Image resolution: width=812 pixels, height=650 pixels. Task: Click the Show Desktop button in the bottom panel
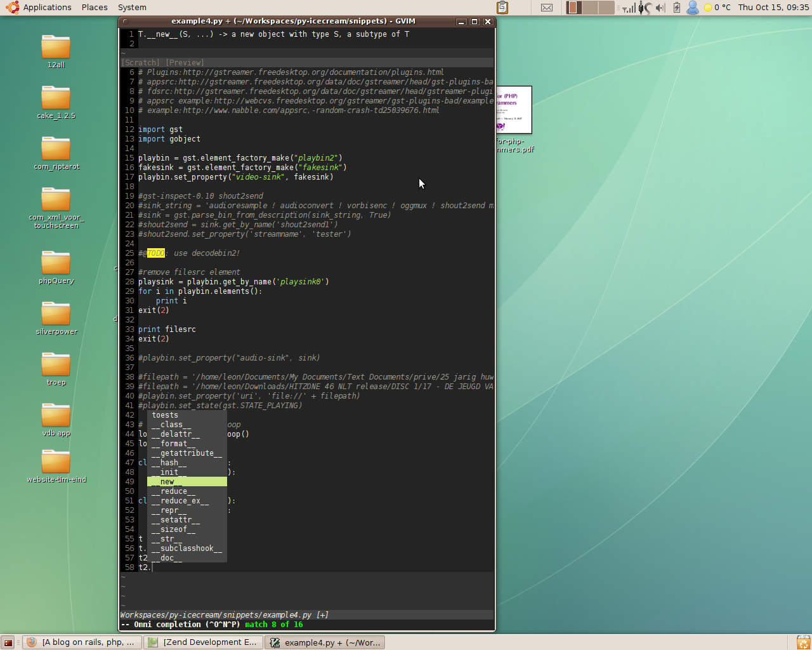tap(8, 642)
